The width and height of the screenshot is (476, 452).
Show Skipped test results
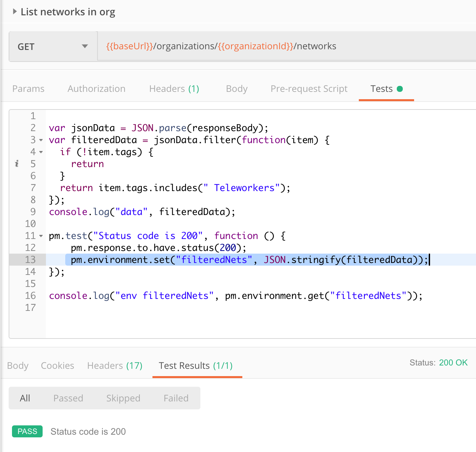123,398
